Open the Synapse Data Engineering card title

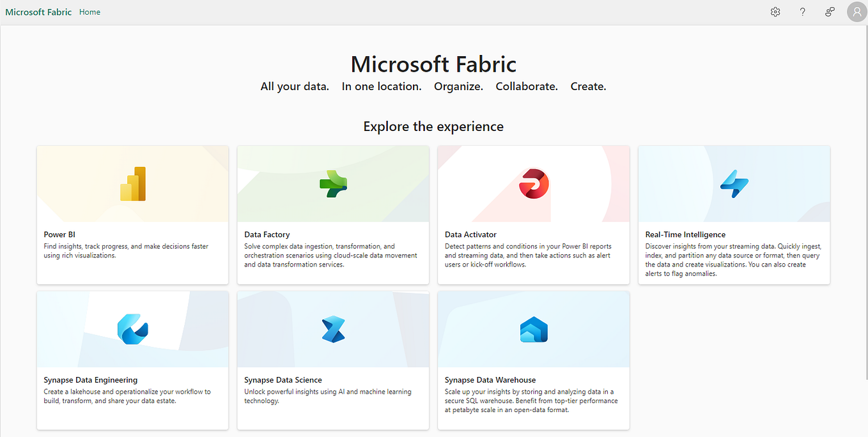point(91,380)
